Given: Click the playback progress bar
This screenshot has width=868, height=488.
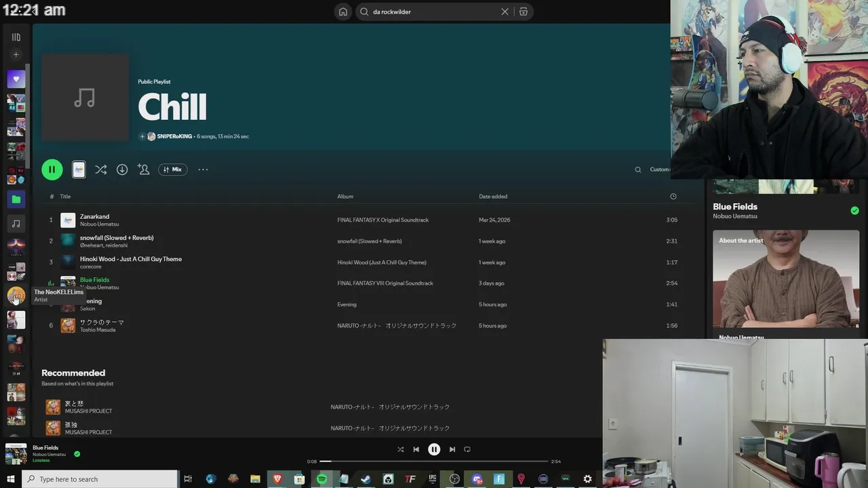Looking at the screenshot, I should pyautogui.click(x=434, y=462).
